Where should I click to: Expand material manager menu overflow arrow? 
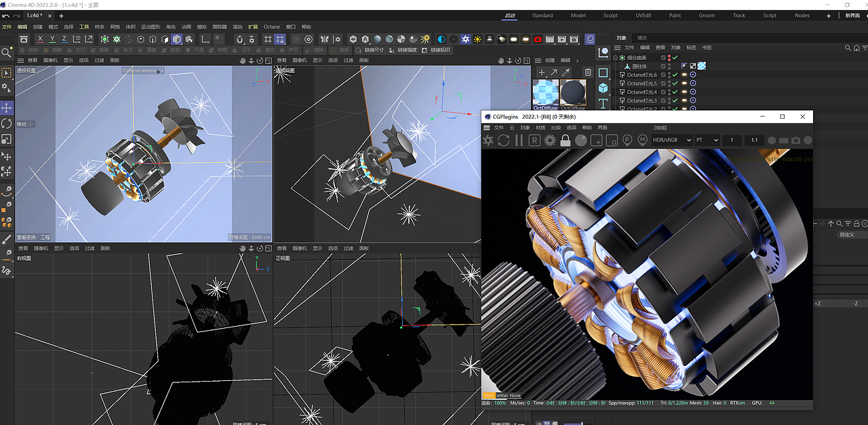pos(577,60)
